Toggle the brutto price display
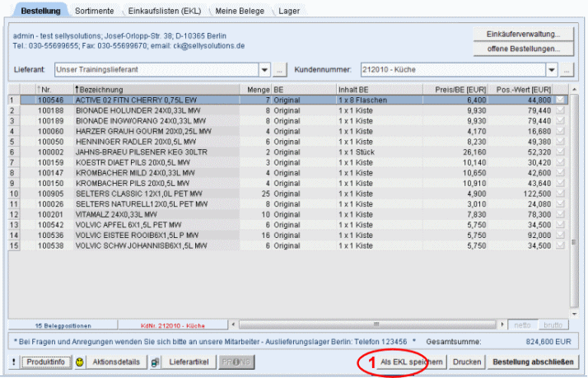This screenshot has width=588, height=378. click(553, 325)
